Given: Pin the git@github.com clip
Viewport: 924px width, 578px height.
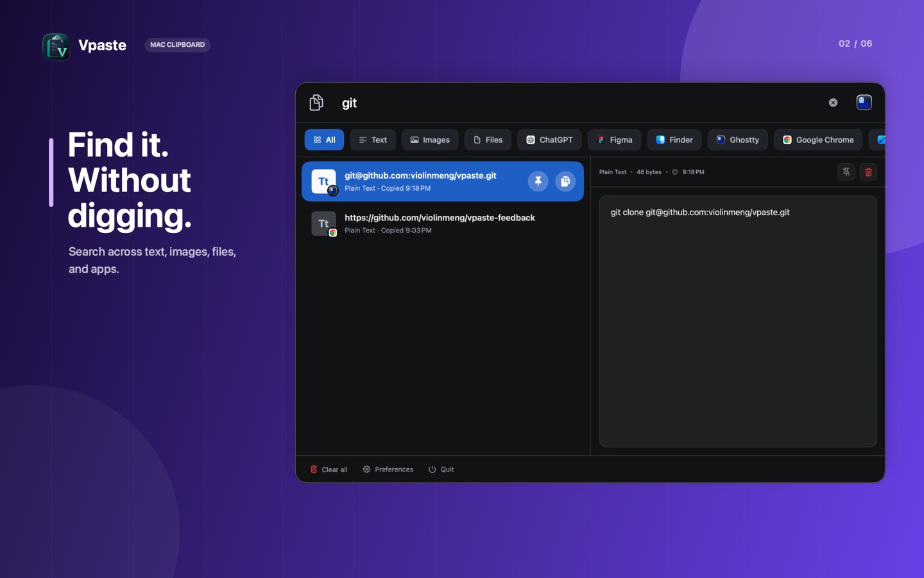Looking at the screenshot, I should pyautogui.click(x=538, y=182).
